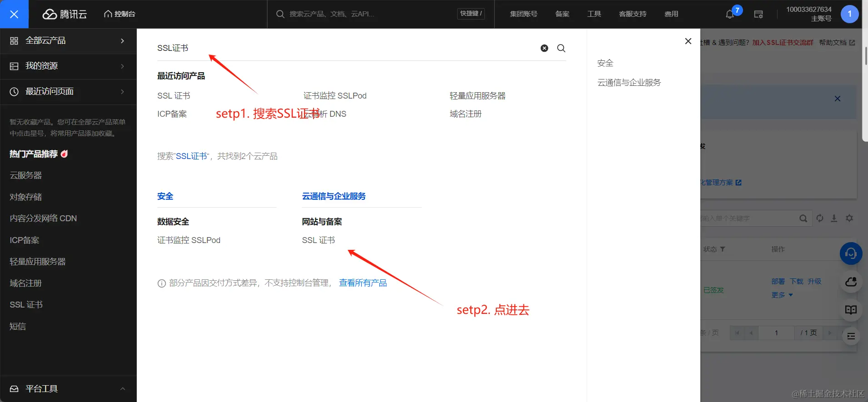The image size is (868, 402).
Task: Open 内容分发网络 CDN in sidebar
Action: 43,218
